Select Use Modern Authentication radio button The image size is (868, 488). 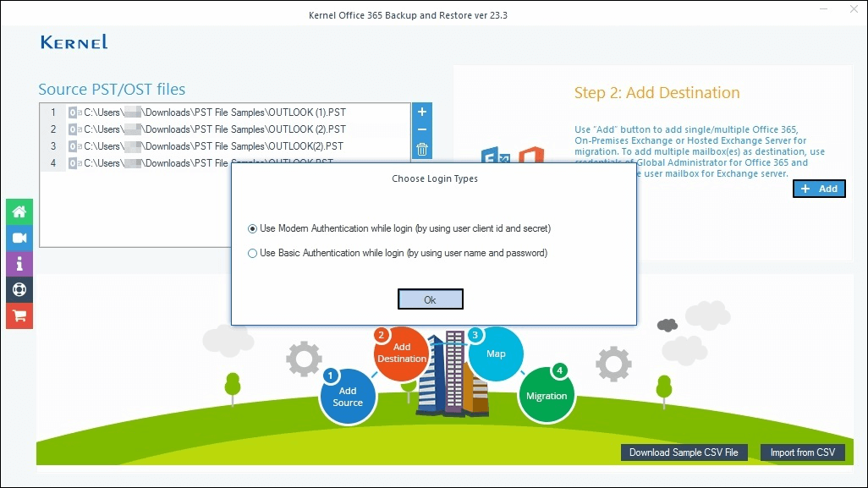point(252,228)
